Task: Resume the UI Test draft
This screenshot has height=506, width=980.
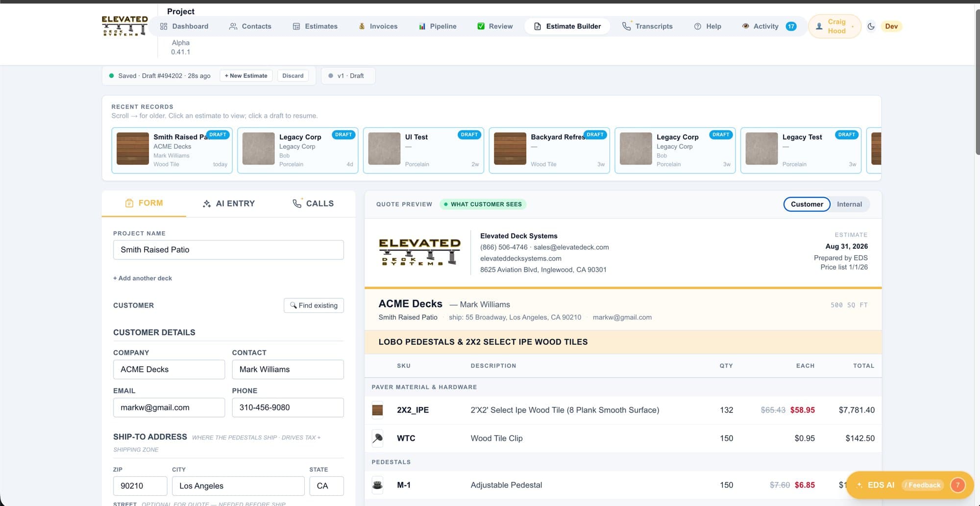Action: 423,150
